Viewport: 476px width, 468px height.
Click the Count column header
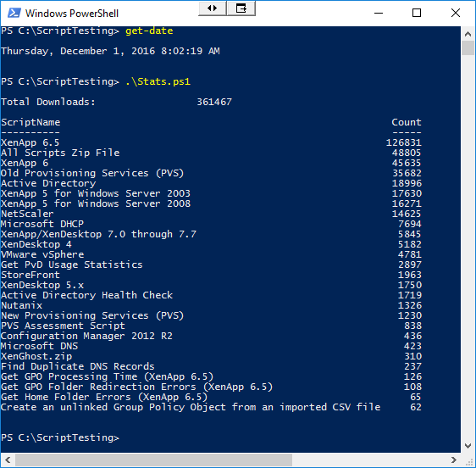tap(407, 122)
